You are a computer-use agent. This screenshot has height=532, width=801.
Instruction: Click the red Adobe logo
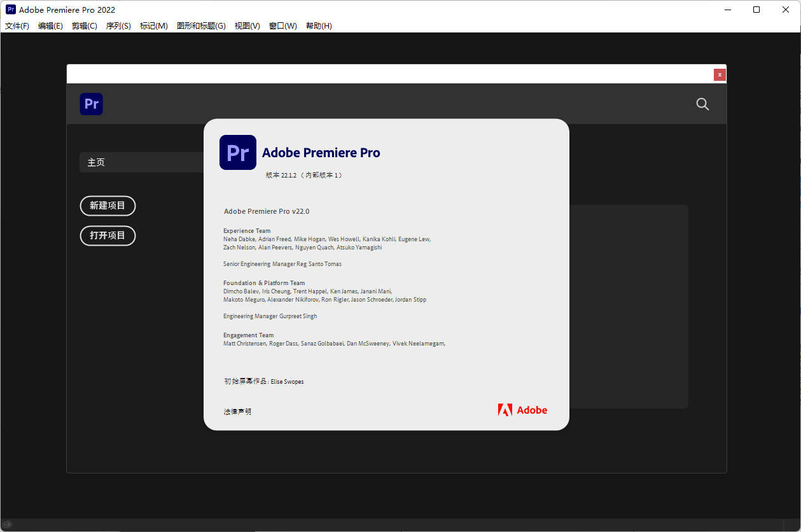tap(522, 410)
